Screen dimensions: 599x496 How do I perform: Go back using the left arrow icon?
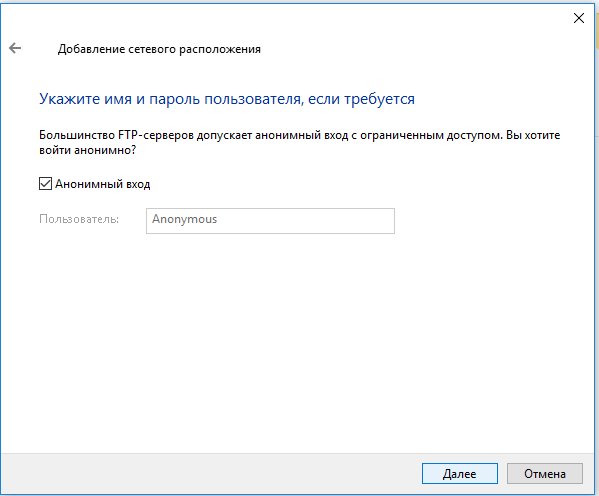15,48
